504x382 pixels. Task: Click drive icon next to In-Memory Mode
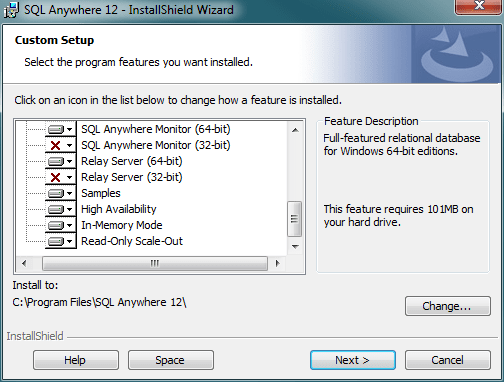pos(55,225)
